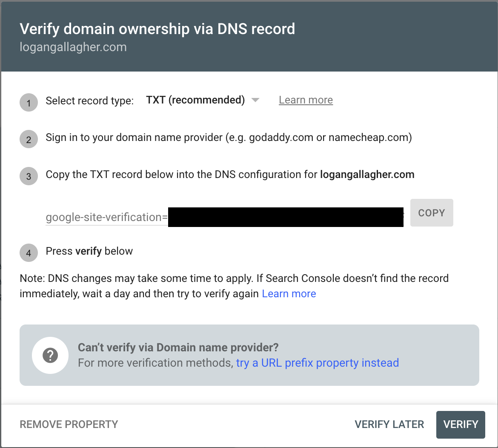Click the step 3 number circle
Image resolution: width=498 pixels, height=448 pixels.
[29, 176]
